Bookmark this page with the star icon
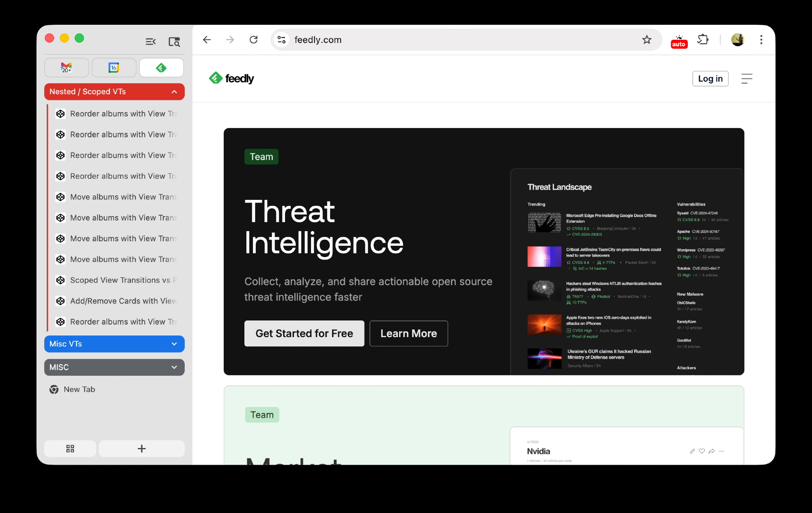Screen dimensions: 812x513 point(646,40)
